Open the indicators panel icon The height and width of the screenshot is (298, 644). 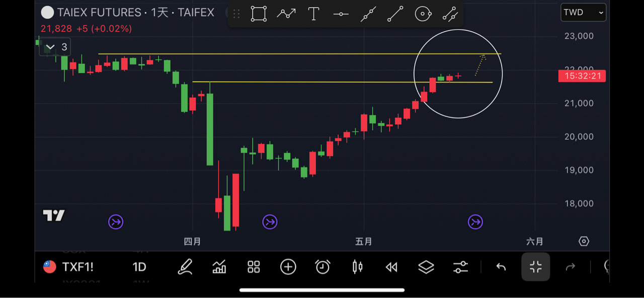tap(219, 267)
